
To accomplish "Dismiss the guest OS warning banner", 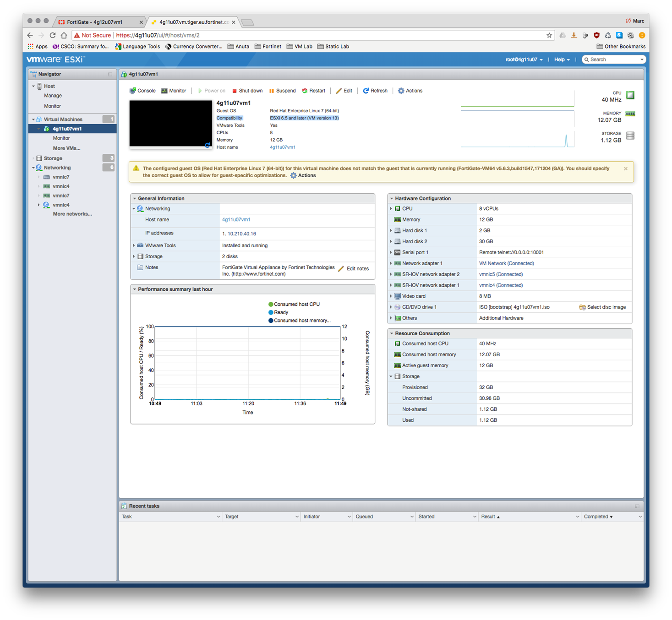I will 625,169.
